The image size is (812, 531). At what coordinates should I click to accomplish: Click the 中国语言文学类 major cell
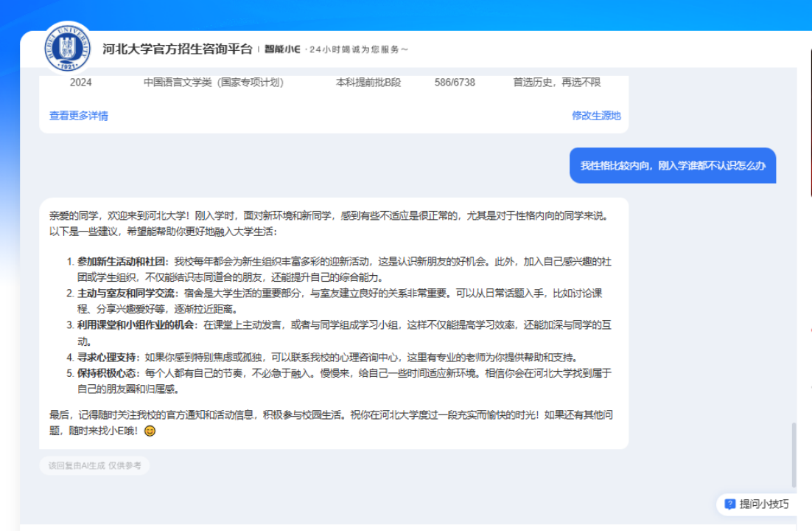pos(213,83)
